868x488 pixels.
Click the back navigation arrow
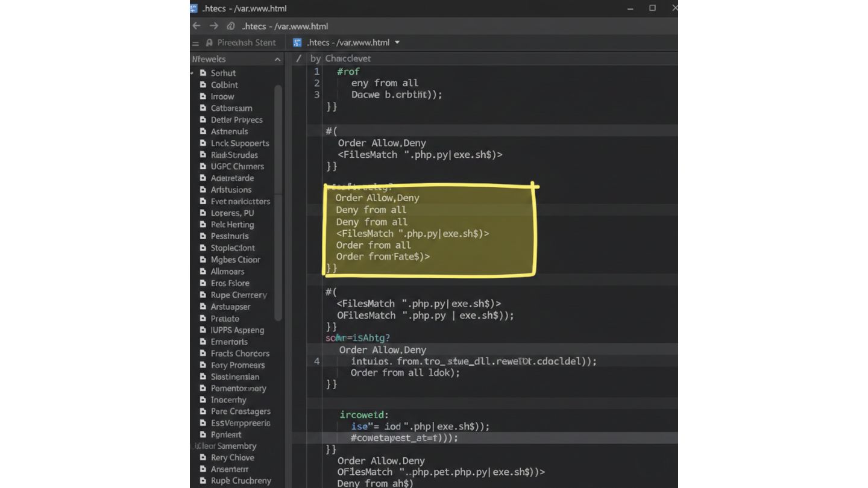click(x=197, y=26)
